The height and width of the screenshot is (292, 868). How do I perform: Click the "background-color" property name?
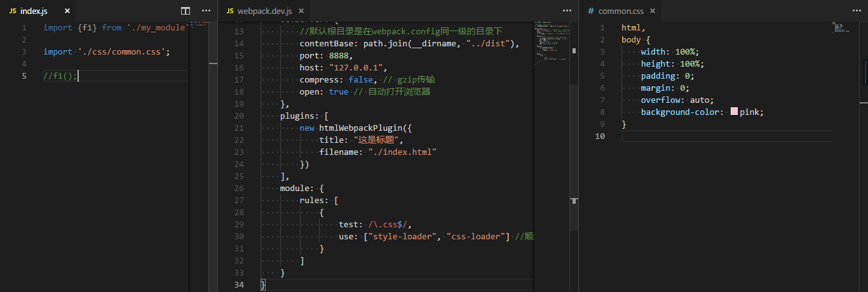coord(680,112)
